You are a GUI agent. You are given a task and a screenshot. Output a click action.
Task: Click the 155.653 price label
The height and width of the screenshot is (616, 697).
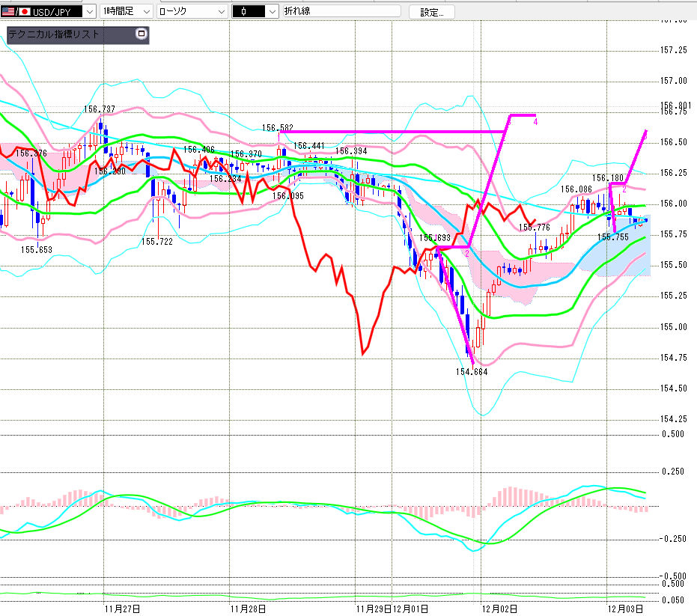click(x=35, y=249)
